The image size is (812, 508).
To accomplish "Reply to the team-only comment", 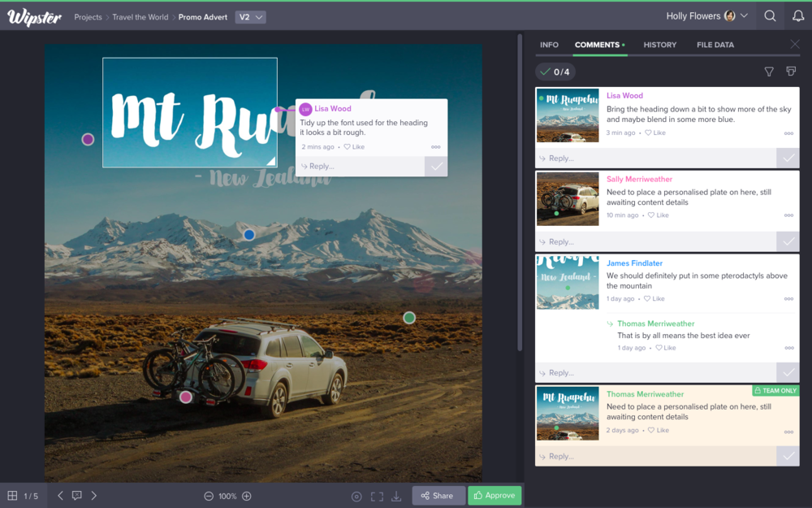I will point(656,456).
